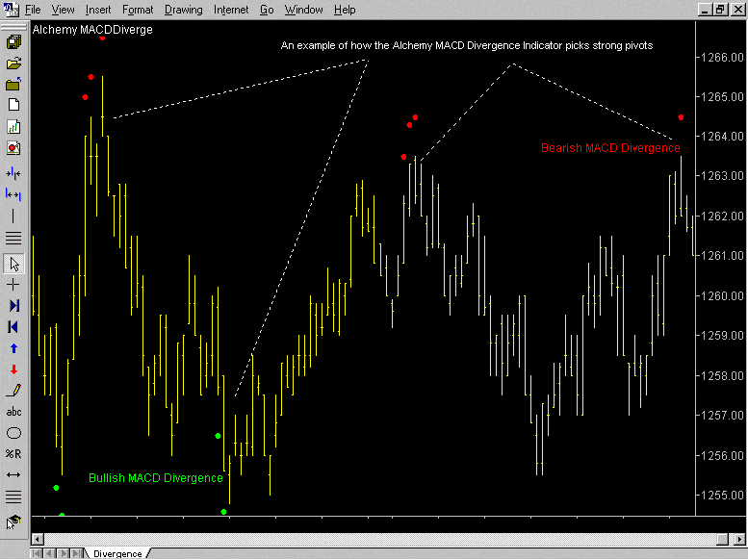Open the Go menu
Image resolution: width=748 pixels, height=560 pixels.
coord(267,10)
